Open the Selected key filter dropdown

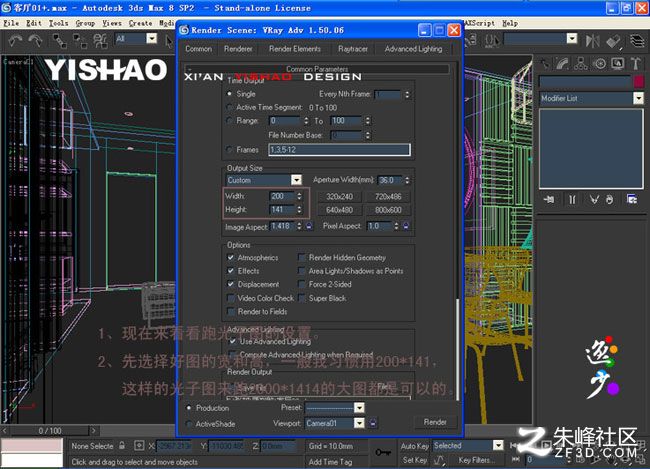(498, 446)
